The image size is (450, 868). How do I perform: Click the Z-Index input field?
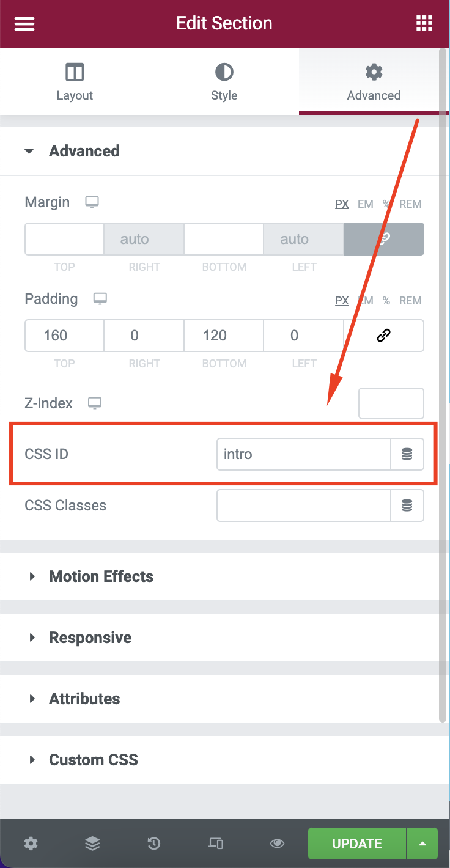pos(391,403)
